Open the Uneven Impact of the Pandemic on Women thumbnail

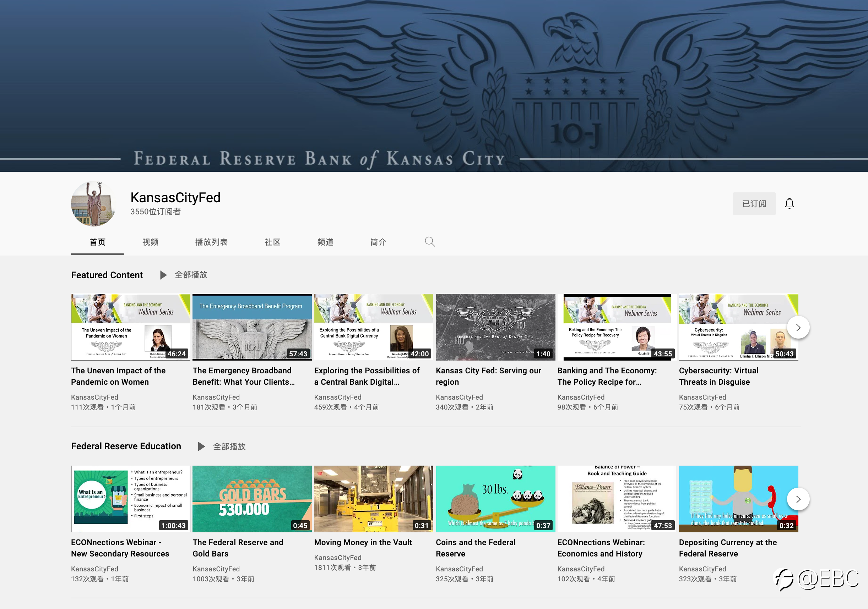(130, 327)
